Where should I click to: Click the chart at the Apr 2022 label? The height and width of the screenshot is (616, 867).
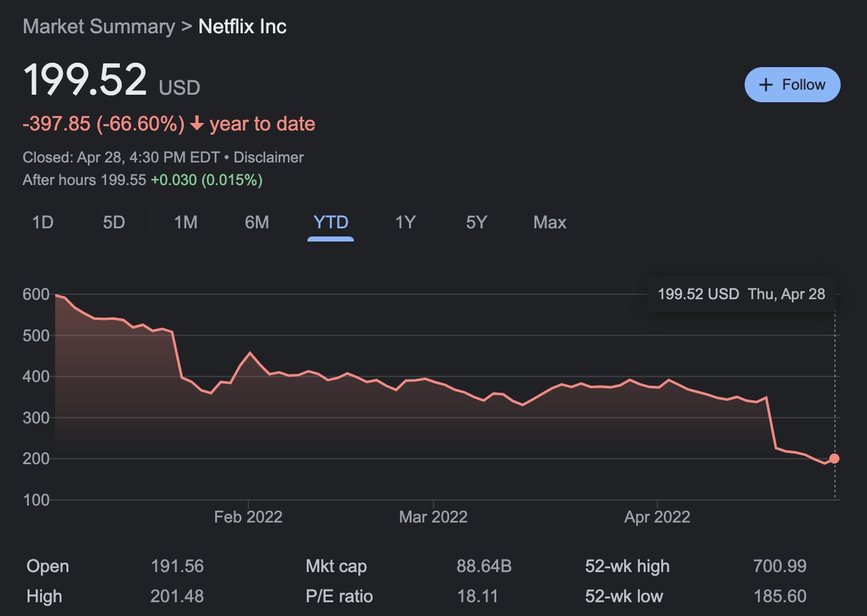[657, 517]
